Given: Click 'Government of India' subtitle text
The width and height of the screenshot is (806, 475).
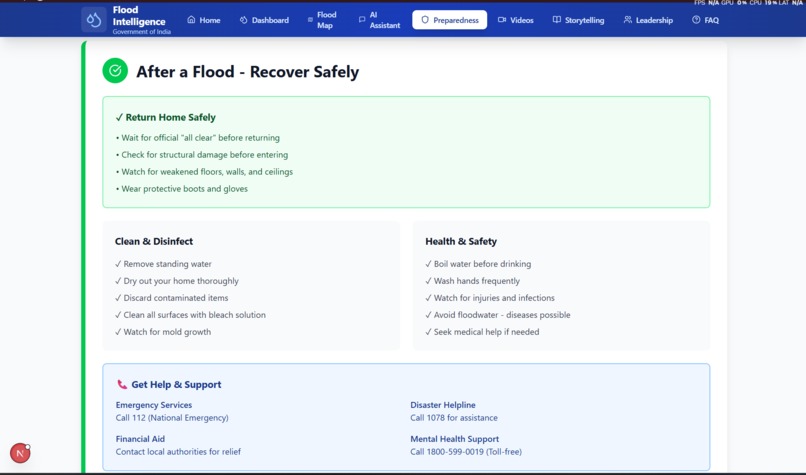Looking at the screenshot, I should (x=141, y=32).
